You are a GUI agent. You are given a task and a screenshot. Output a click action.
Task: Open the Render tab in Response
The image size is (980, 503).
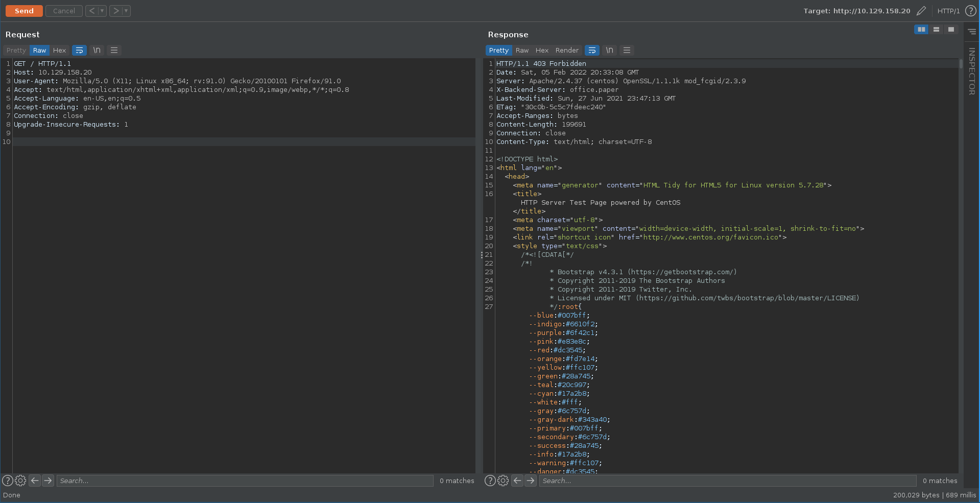tap(567, 50)
